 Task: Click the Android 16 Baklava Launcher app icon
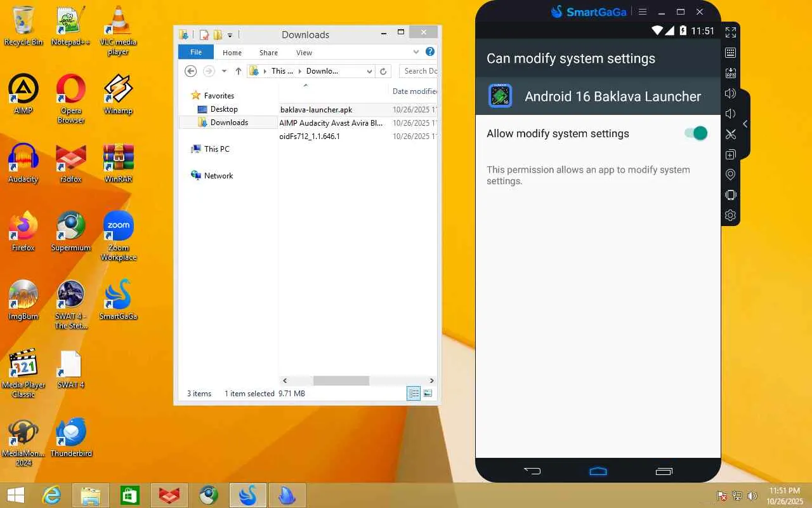pos(500,97)
